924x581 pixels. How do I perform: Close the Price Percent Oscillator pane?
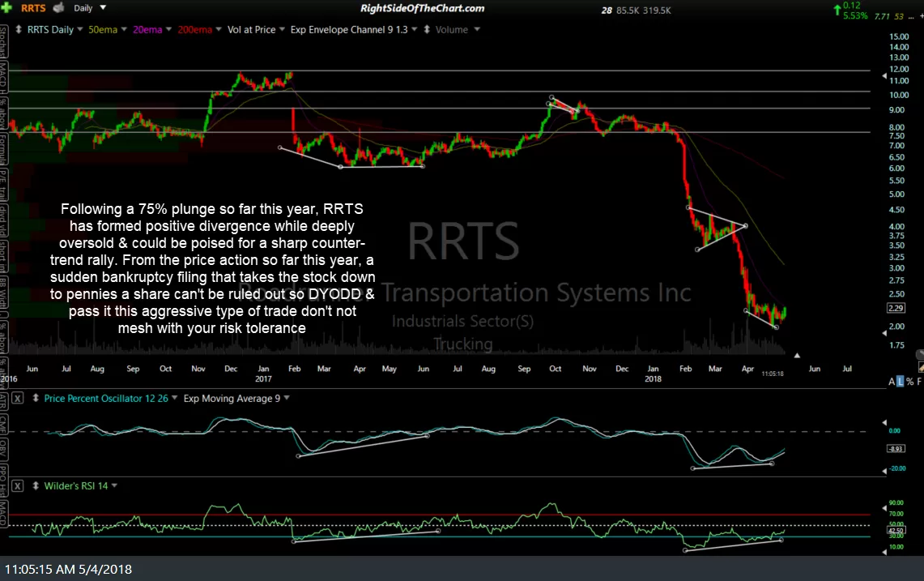18,398
